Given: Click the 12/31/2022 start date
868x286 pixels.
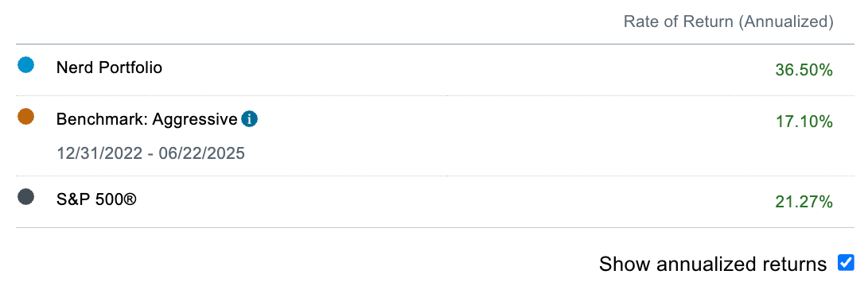Looking at the screenshot, I should (99, 153).
